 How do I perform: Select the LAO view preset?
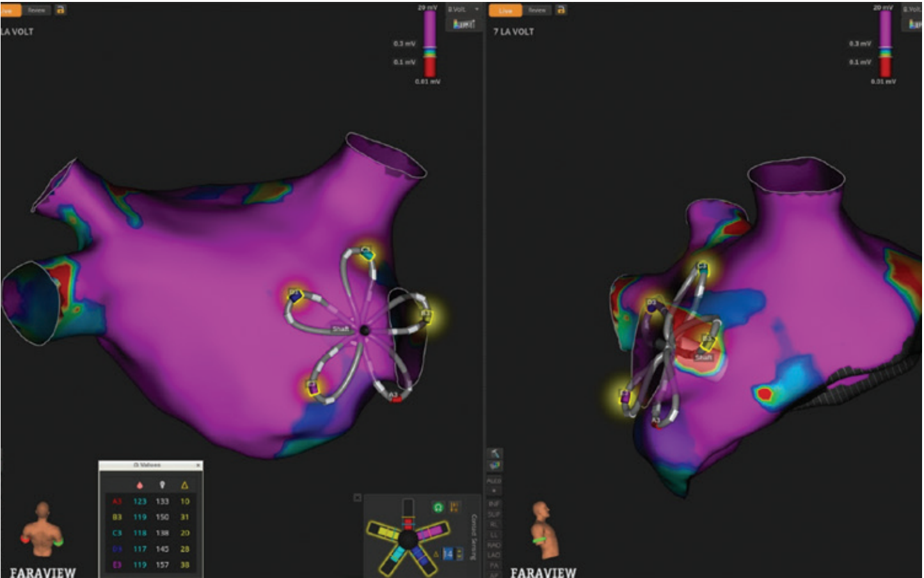[x=494, y=555]
